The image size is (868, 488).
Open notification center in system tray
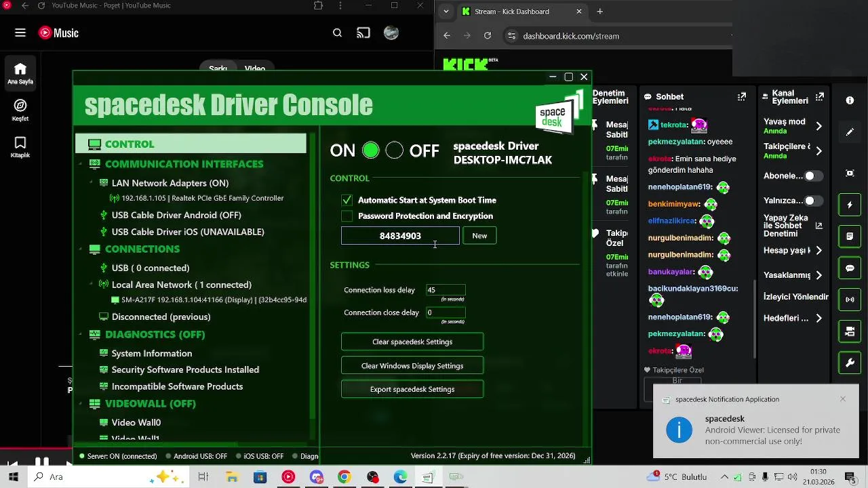coord(850,477)
